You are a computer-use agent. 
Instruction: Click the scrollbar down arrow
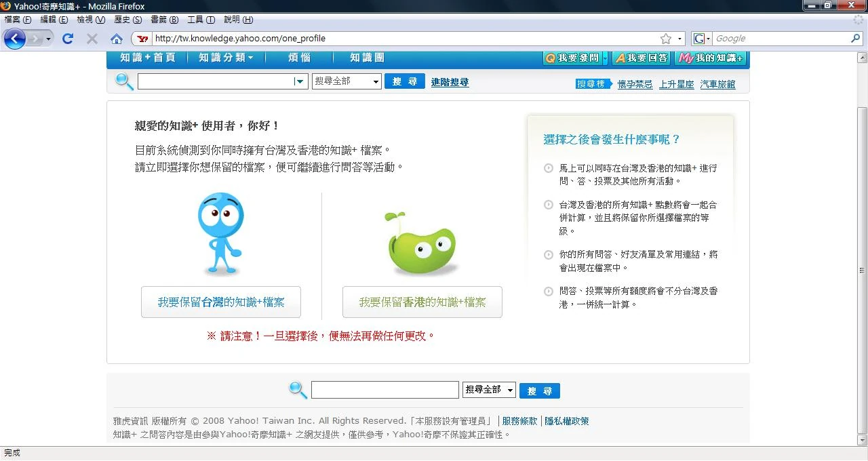click(x=862, y=439)
